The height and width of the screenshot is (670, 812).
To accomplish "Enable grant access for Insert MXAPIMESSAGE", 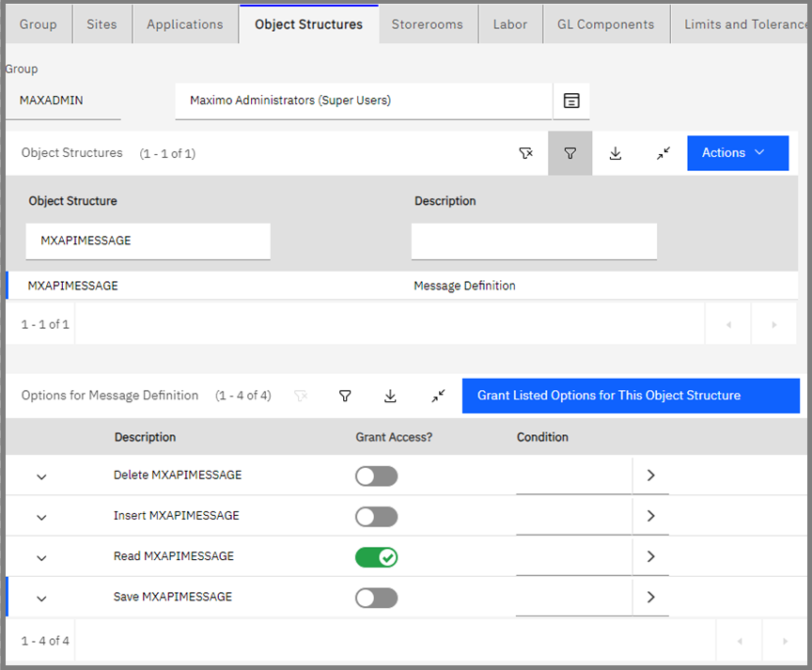I will (x=376, y=516).
